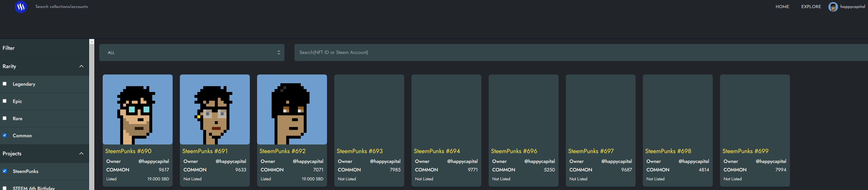The image size is (868, 190).
Task: Open the EXPLORE menu
Action: click(x=811, y=7)
